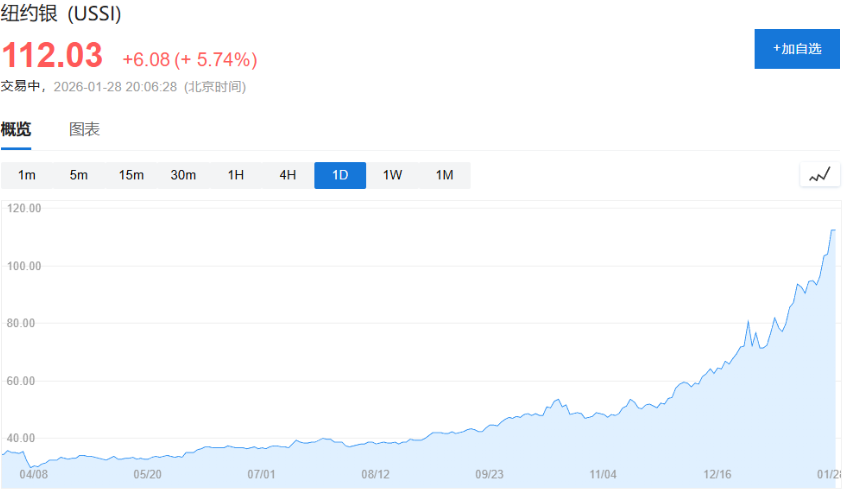Choose the 30m timeframe
Screen dimensions: 844x502
pos(183,175)
